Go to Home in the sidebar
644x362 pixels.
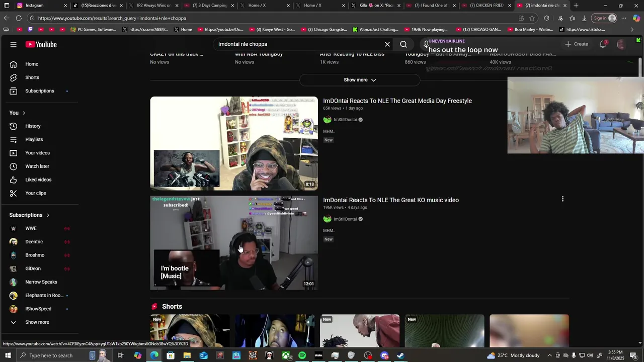click(x=32, y=64)
